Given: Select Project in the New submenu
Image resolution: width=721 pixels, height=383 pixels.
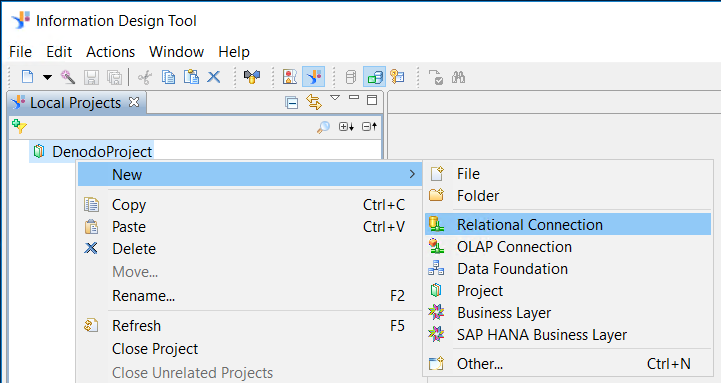Looking at the screenshot, I should coord(568,291).
